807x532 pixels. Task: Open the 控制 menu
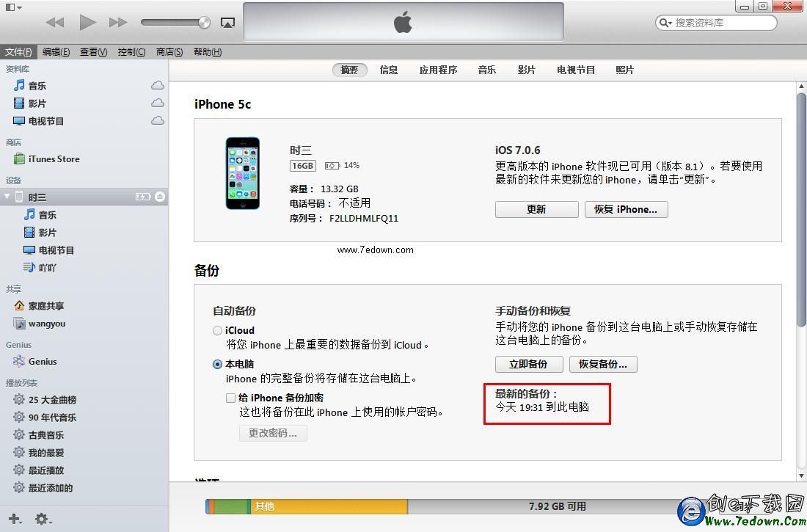131,52
